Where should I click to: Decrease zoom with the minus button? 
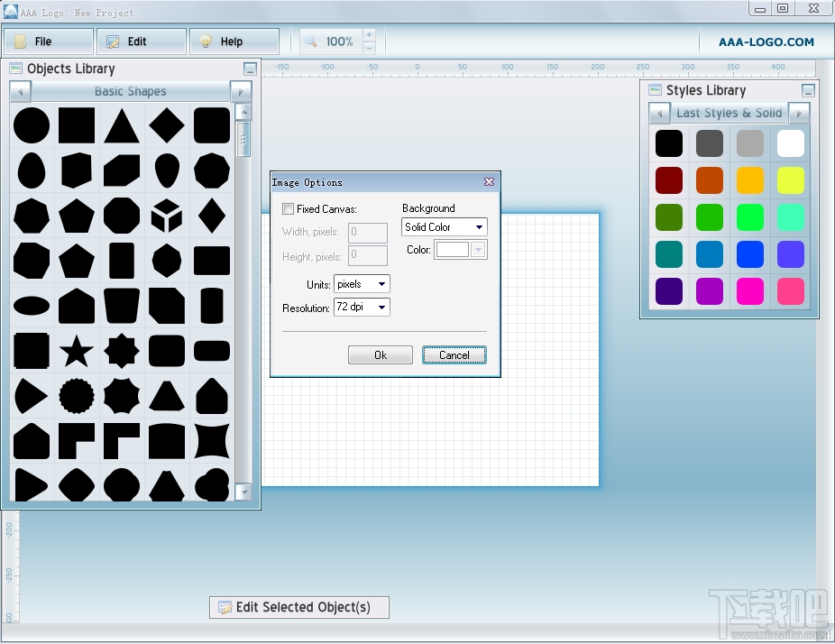[x=369, y=48]
